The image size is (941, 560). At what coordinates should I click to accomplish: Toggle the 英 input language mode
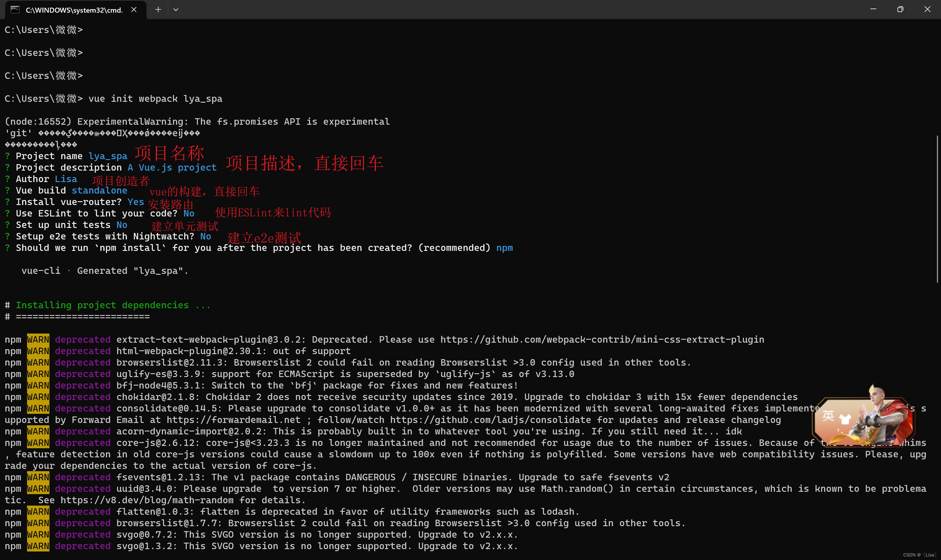click(x=828, y=416)
